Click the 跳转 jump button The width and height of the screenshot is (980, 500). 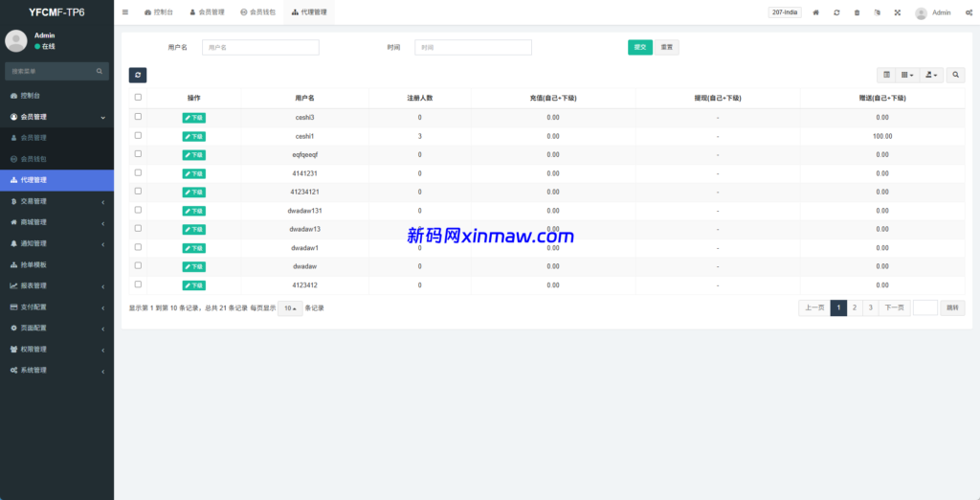952,307
